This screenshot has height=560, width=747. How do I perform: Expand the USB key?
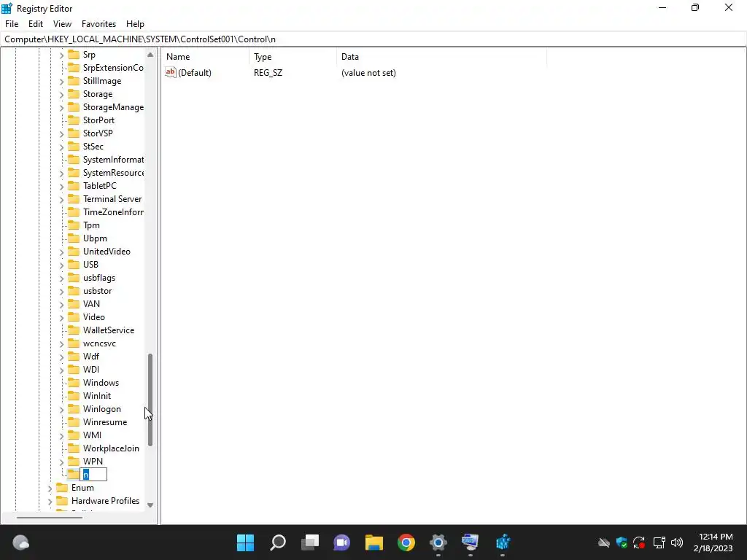click(61, 265)
